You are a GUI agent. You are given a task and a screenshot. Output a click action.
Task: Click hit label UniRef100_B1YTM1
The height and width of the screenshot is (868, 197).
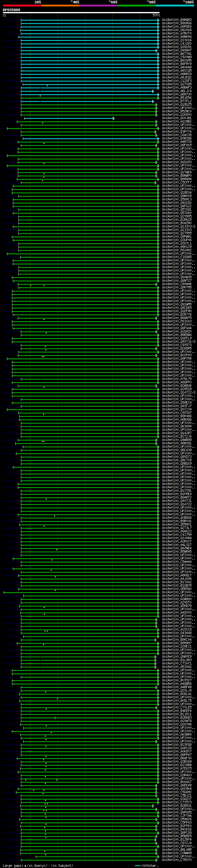coord(177,491)
